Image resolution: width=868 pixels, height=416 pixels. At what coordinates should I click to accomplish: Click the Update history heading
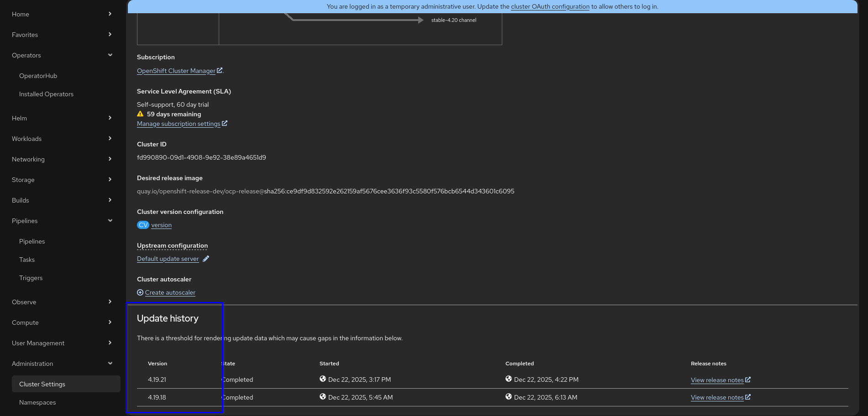(168, 318)
